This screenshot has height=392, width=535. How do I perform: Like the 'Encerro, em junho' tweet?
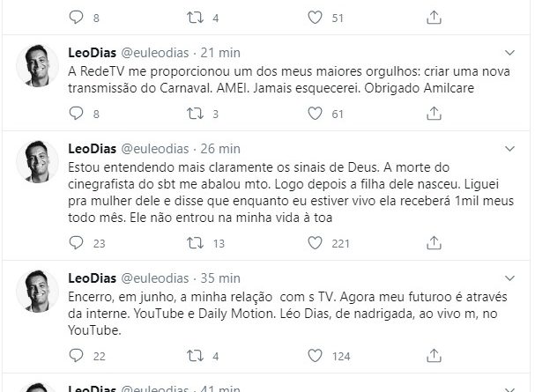point(315,356)
